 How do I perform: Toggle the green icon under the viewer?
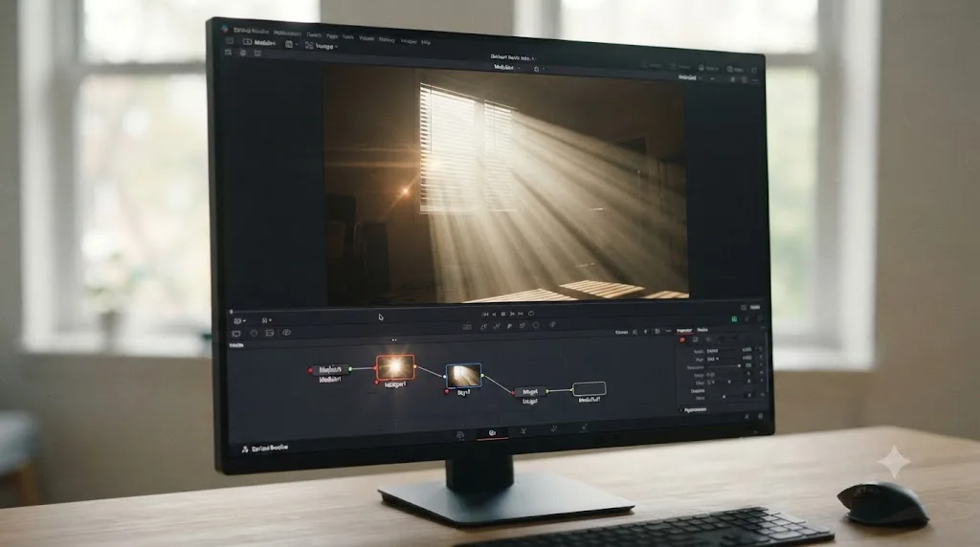click(734, 318)
